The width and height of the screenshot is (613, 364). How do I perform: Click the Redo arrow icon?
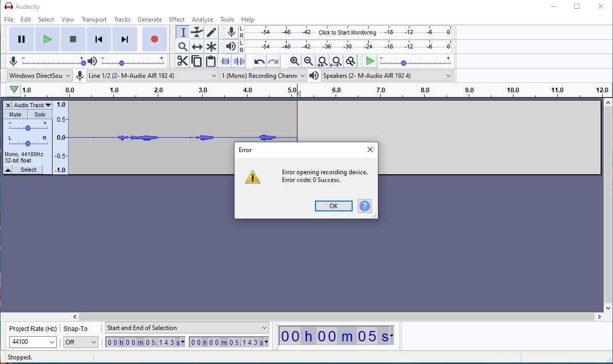(273, 61)
